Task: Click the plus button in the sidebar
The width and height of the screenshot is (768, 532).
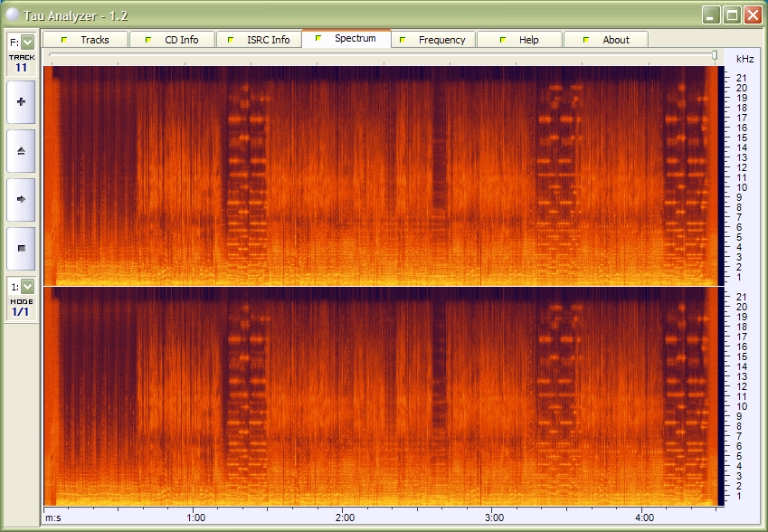Action: (x=21, y=102)
